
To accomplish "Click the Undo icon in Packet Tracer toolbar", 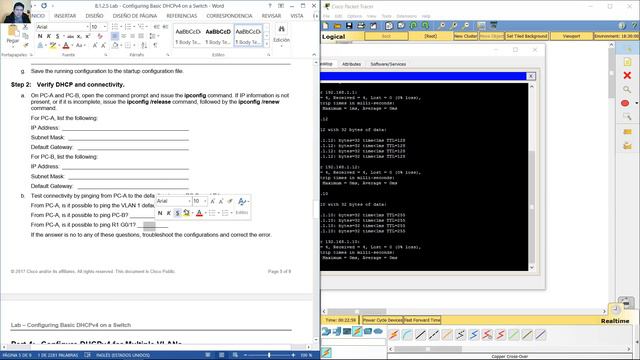I will coord(413,26).
